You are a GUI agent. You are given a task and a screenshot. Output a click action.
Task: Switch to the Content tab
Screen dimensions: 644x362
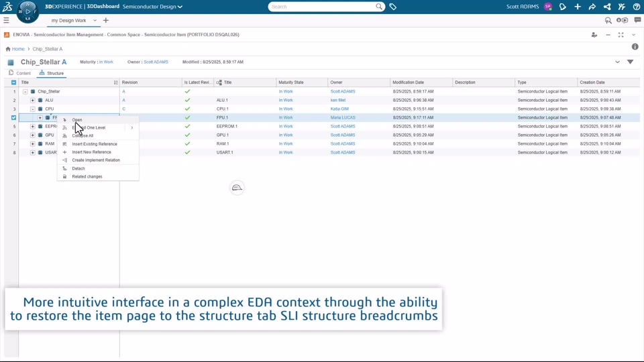19,73
